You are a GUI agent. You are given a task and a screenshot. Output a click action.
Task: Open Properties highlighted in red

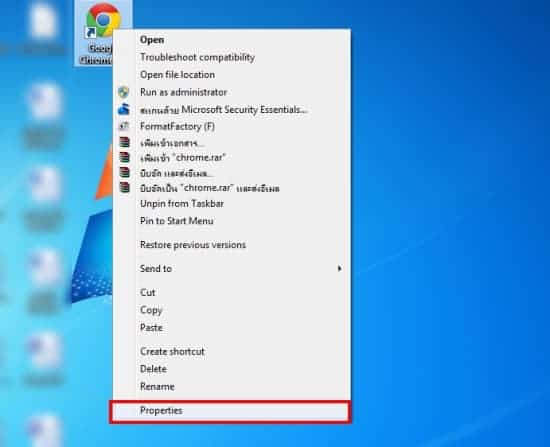230,411
